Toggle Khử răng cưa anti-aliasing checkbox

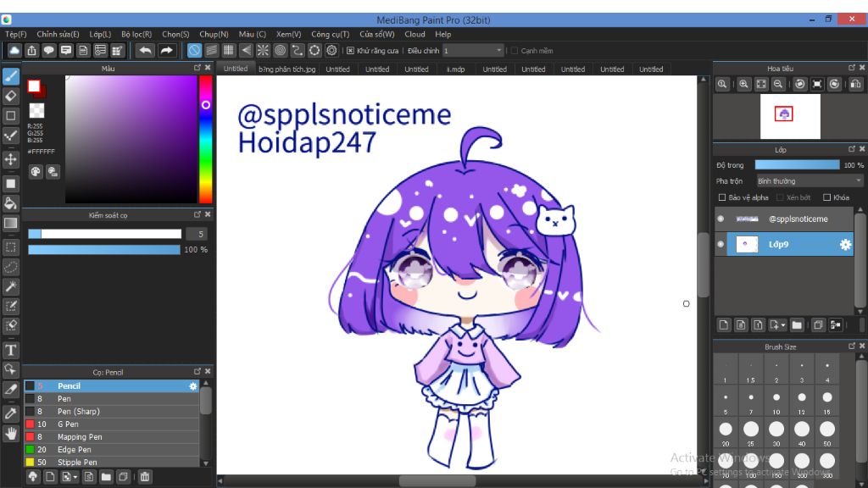(x=350, y=51)
